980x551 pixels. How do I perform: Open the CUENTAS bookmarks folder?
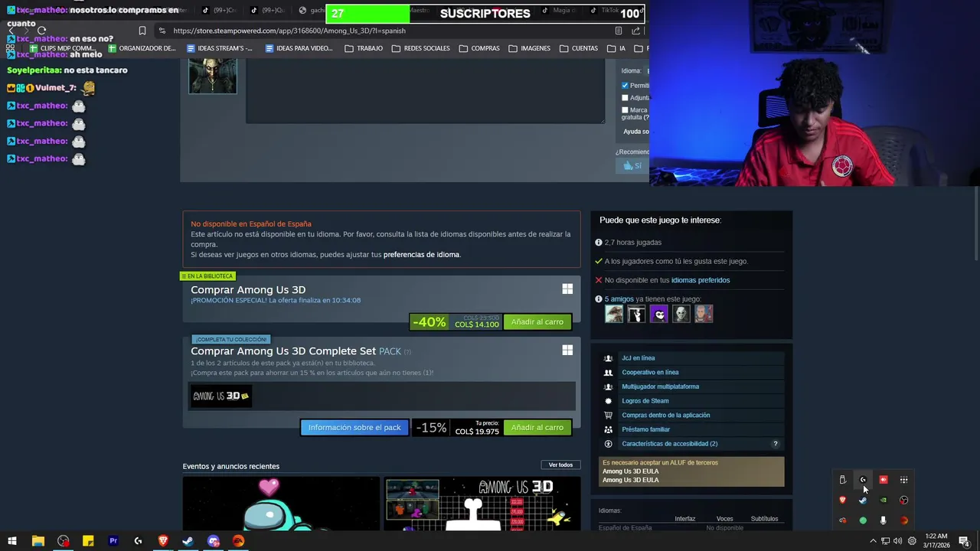click(x=579, y=48)
